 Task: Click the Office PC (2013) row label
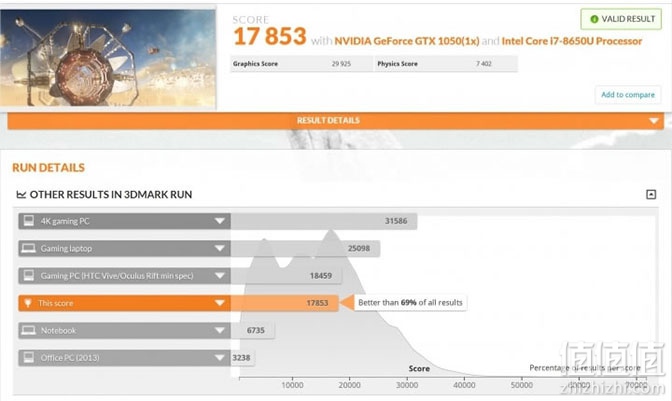point(70,358)
